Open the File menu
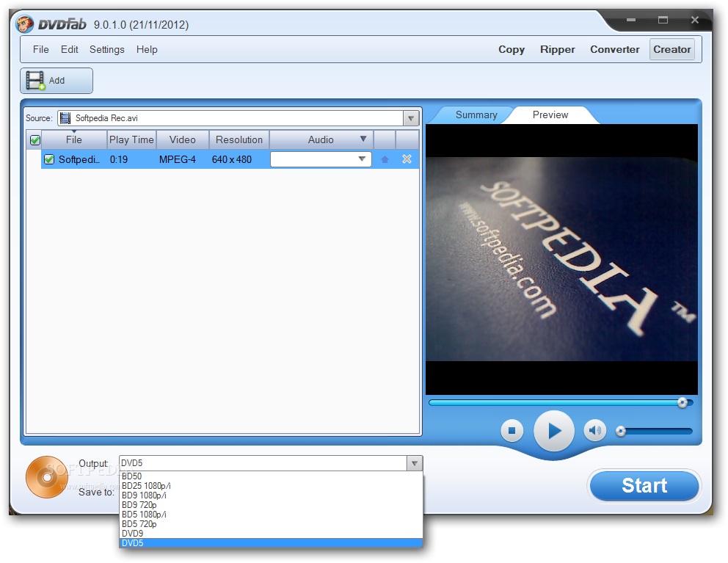Screen dimensions: 728x563 [41, 49]
